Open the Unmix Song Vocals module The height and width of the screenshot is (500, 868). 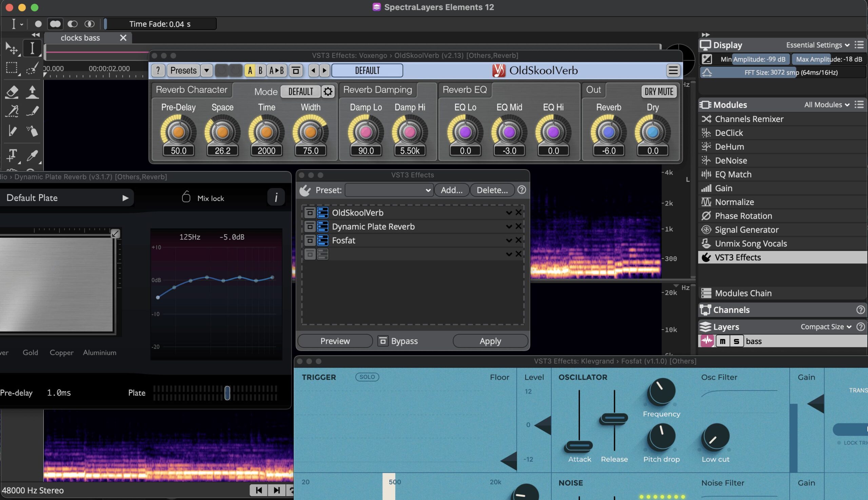[783, 243]
